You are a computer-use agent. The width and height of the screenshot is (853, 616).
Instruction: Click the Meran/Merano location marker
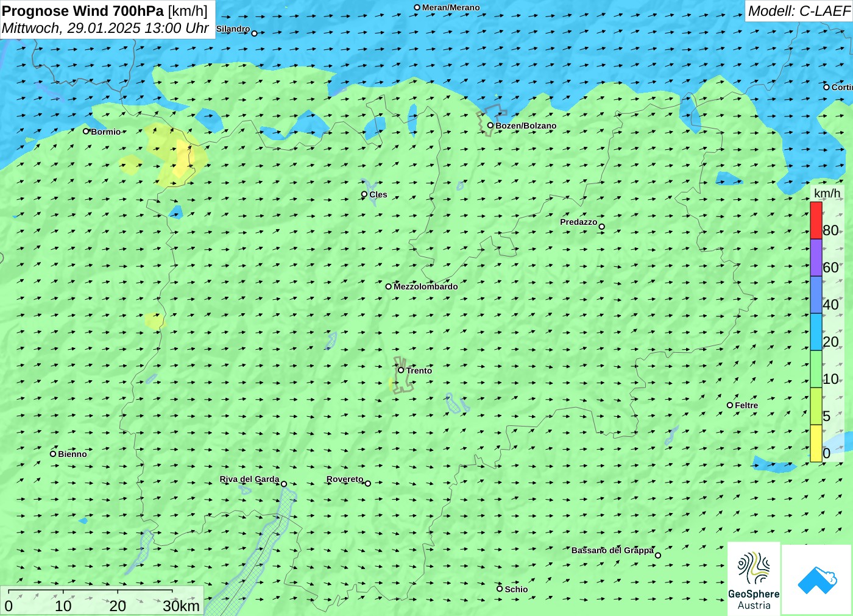tap(417, 7)
